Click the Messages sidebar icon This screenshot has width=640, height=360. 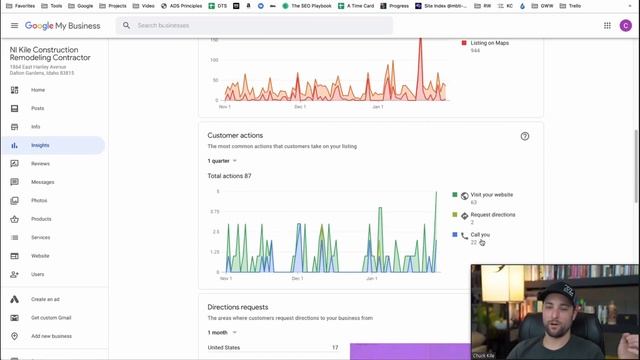coord(15,182)
